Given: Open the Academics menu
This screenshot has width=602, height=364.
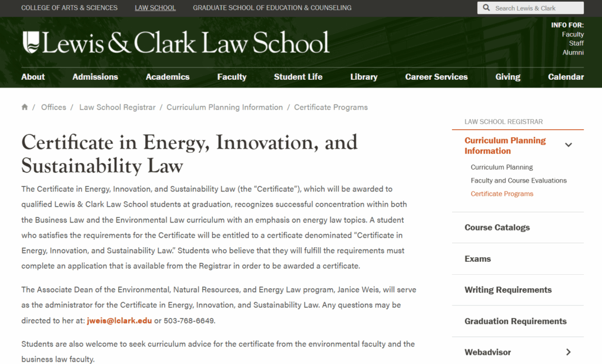Looking at the screenshot, I should (168, 77).
